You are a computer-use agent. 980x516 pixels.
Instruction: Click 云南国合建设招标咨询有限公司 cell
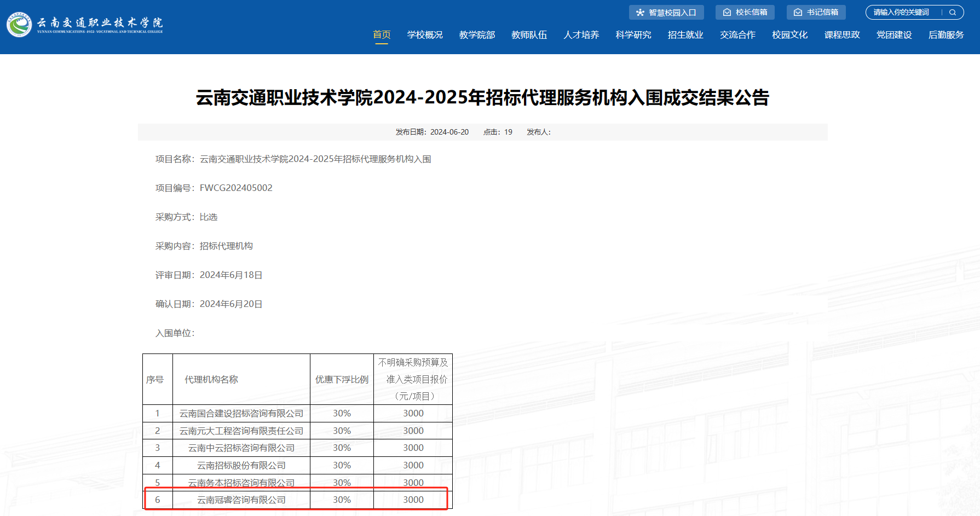(241, 414)
